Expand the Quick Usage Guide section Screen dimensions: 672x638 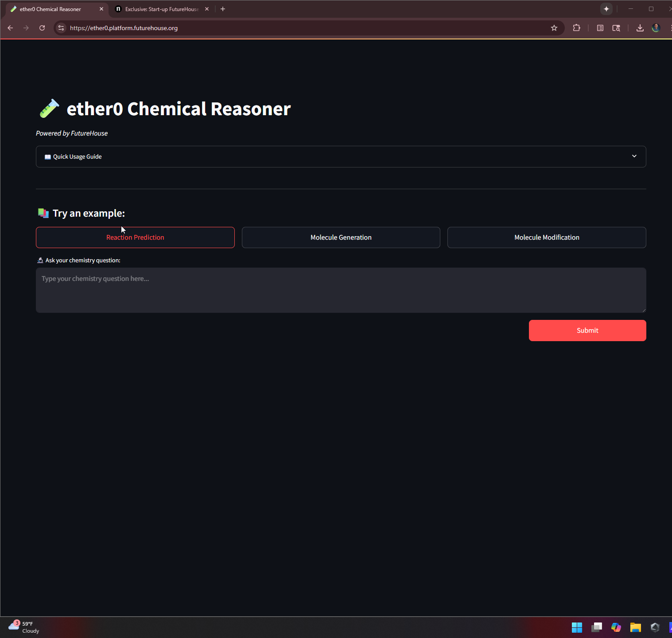(341, 157)
